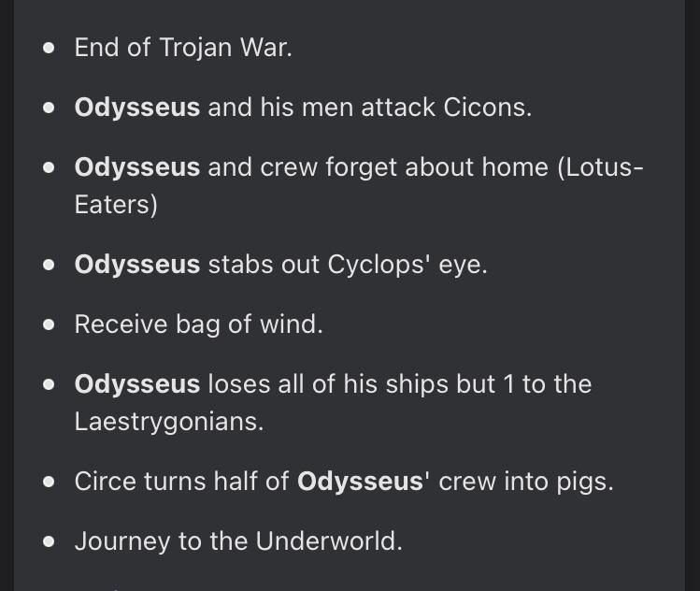The image size is (700, 591).
Task: Click the bullet before Journey to the Underworld
Action: [50, 541]
